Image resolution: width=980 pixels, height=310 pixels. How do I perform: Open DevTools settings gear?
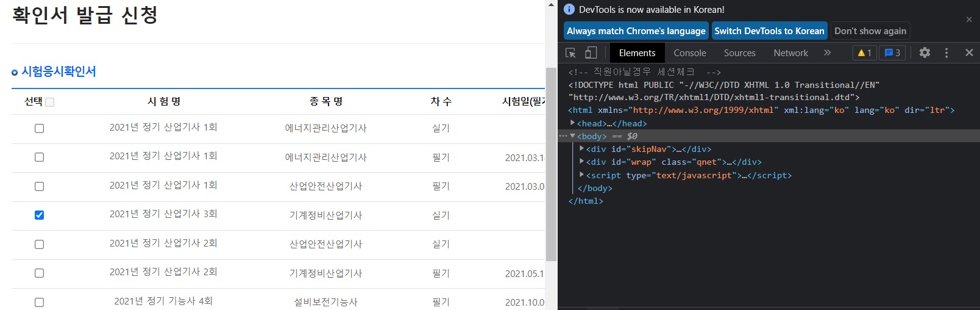coord(925,52)
